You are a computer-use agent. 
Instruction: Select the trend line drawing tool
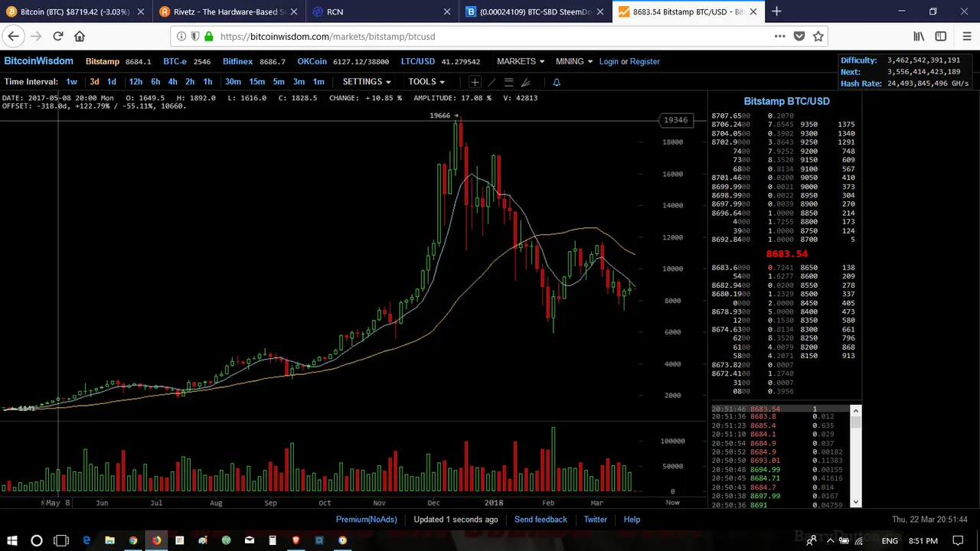492,82
